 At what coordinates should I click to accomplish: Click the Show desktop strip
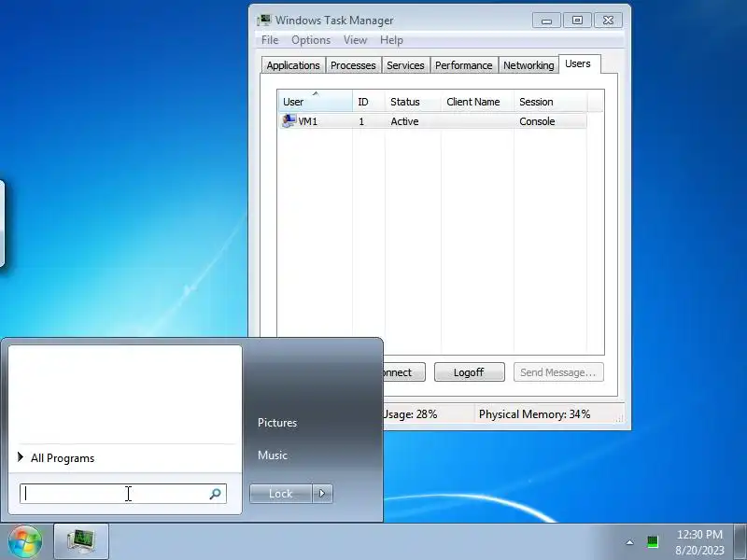[740, 541]
